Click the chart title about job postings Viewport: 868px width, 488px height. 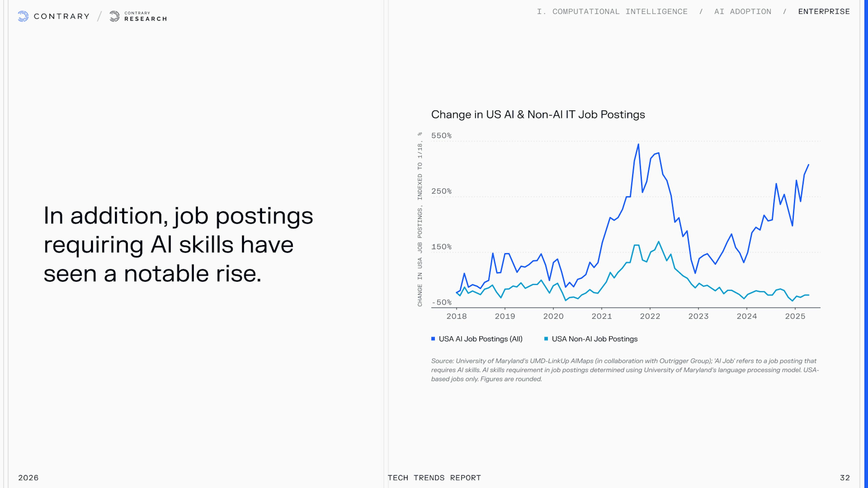[538, 115]
